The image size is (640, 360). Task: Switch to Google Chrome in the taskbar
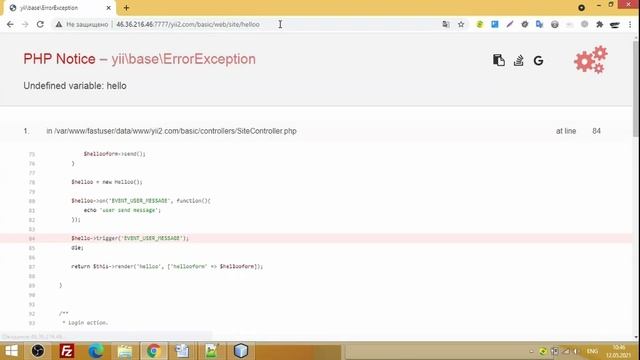tap(154, 351)
